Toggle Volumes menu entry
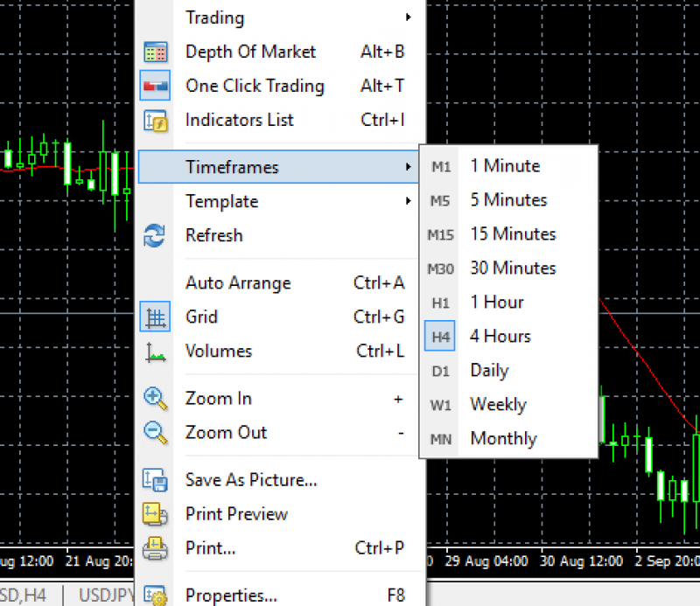 280,352
